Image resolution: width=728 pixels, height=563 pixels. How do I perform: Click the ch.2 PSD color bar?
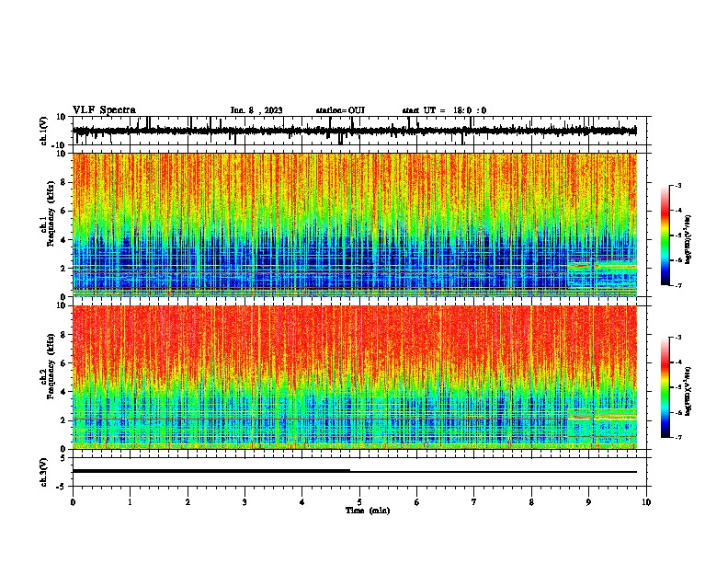point(665,387)
